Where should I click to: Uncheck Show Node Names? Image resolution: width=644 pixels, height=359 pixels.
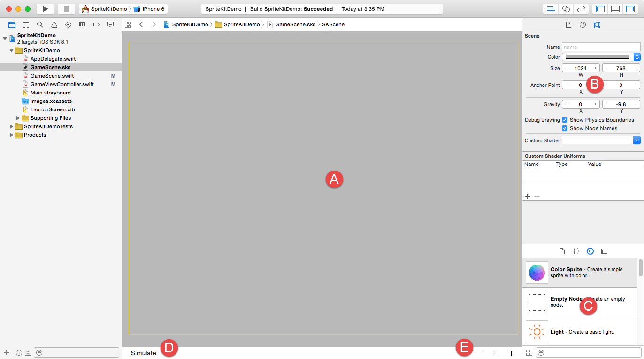[x=565, y=128]
